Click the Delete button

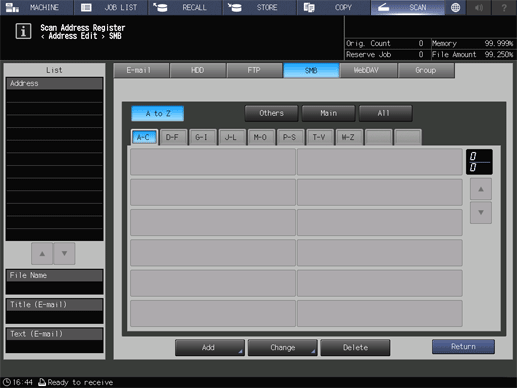pyautogui.click(x=355, y=347)
